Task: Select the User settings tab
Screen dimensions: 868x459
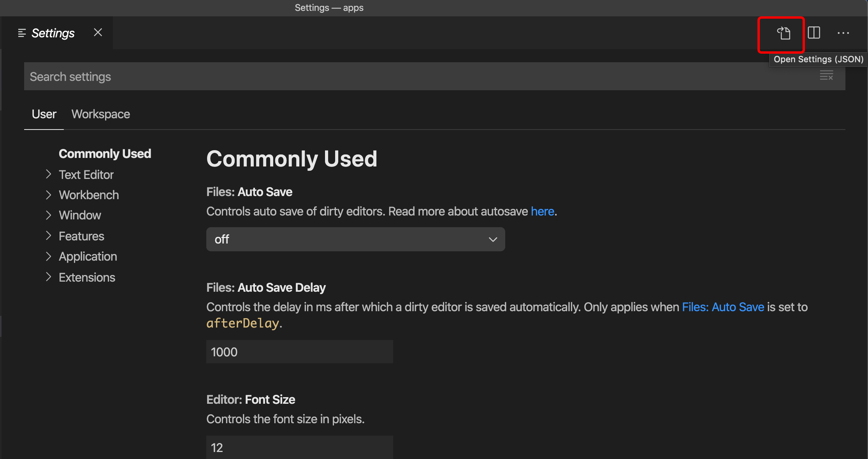Action: click(44, 114)
